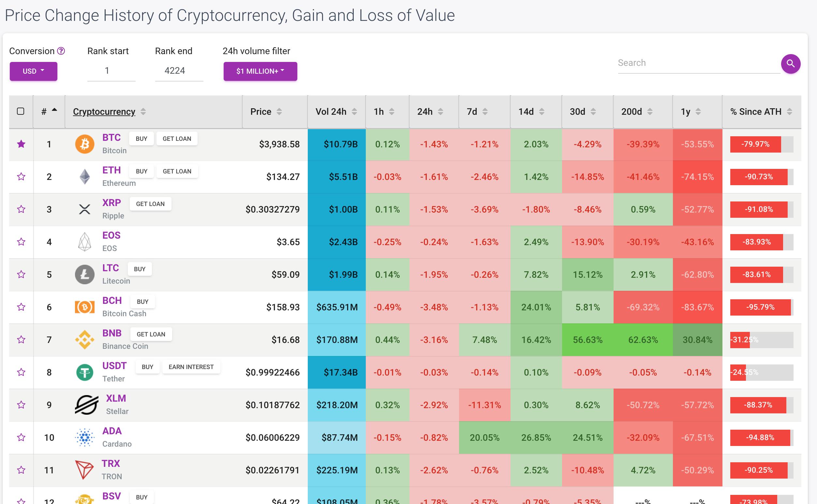This screenshot has width=817, height=504.
Task: Click EARN INTEREST button for USDT
Action: pyautogui.click(x=191, y=367)
